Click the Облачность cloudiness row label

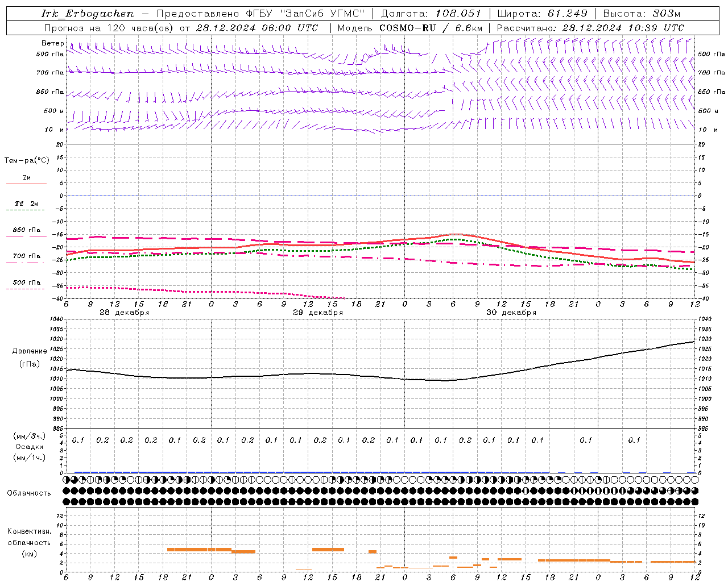pos(29,493)
